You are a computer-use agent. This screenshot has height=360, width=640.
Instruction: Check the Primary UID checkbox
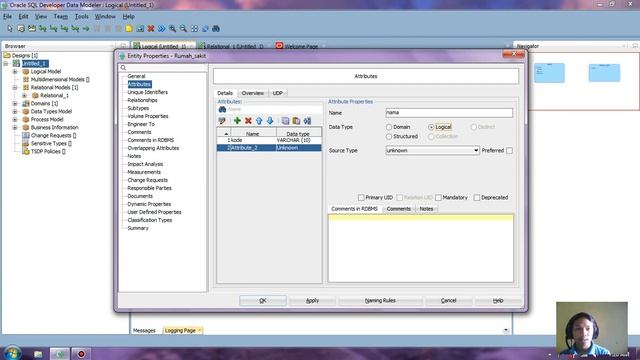pos(361,198)
